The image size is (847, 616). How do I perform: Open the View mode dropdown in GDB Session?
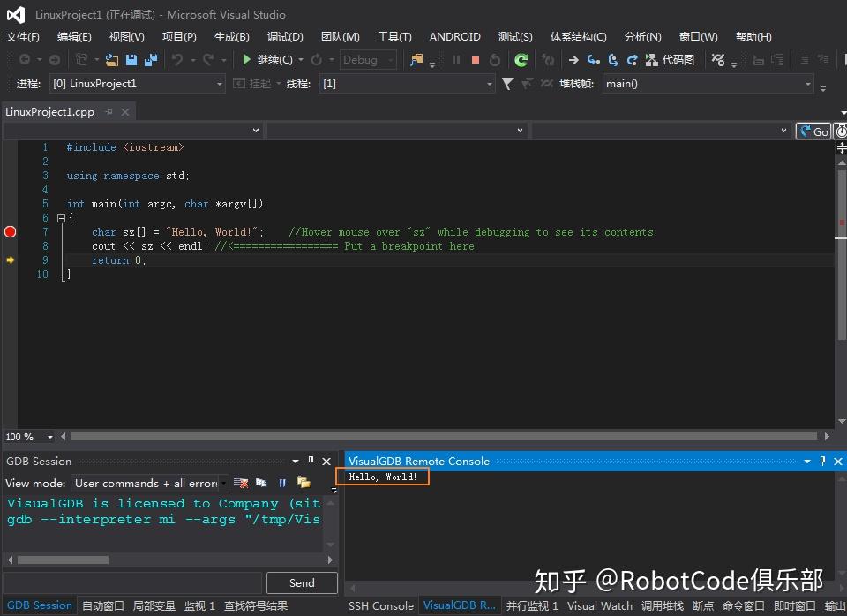pos(147,483)
